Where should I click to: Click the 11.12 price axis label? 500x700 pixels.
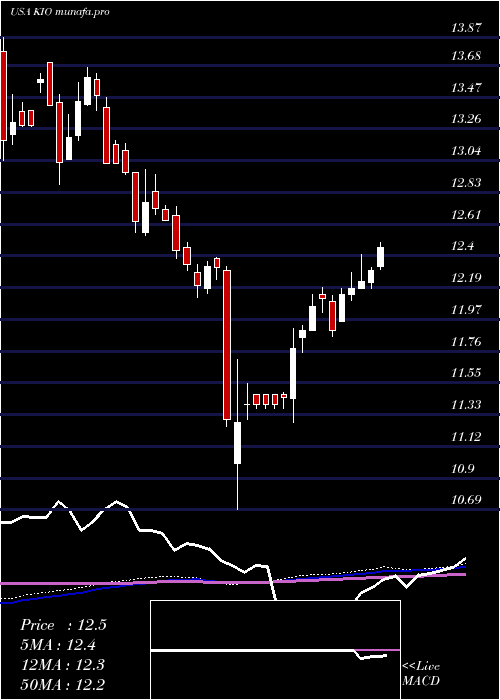pyautogui.click(x=466, y=437)
